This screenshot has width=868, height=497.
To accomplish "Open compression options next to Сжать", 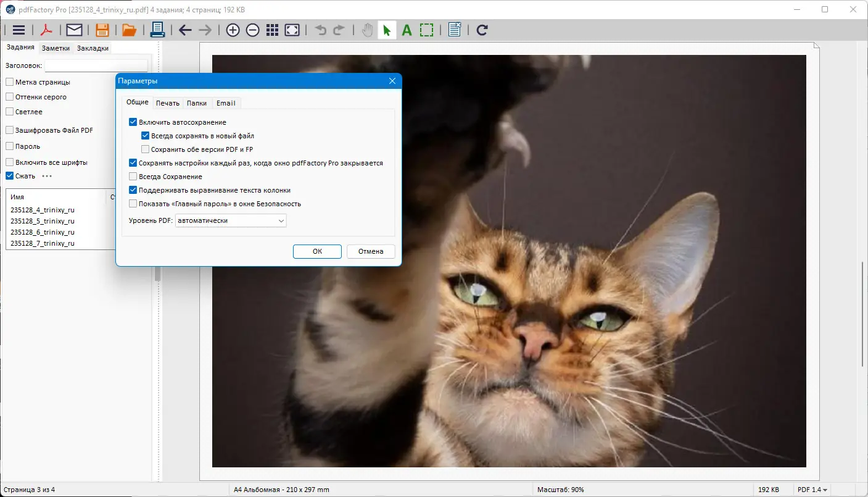I will (x=47, y=176).
